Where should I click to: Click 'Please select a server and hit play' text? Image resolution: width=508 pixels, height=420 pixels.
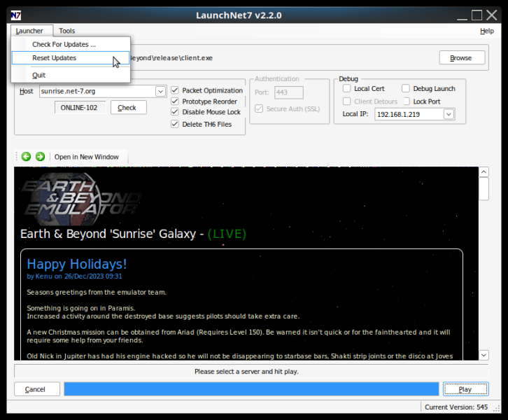tap(246, 372)
